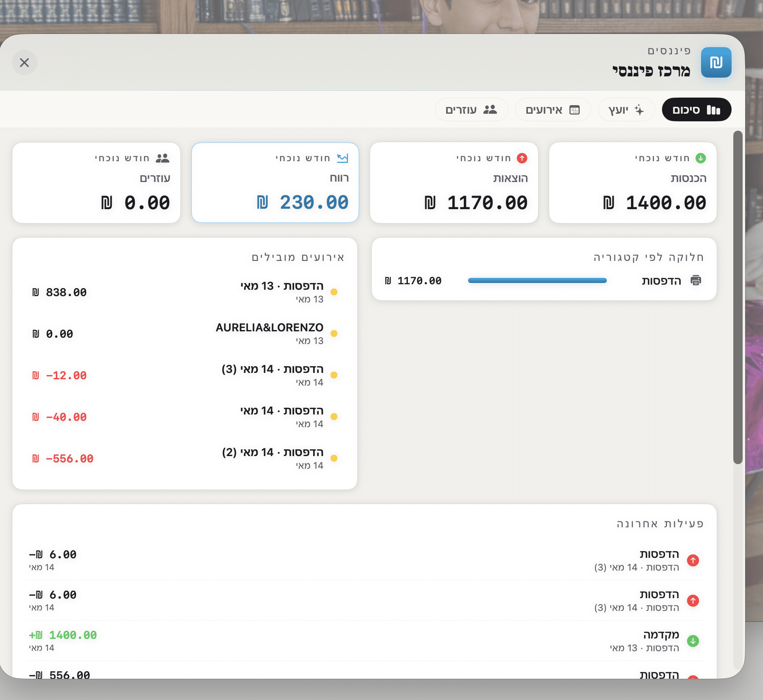Viewport: 763px width, 700px height.
Task: Click the 1170.00 category amount
Action: click(x=413, y=281)
